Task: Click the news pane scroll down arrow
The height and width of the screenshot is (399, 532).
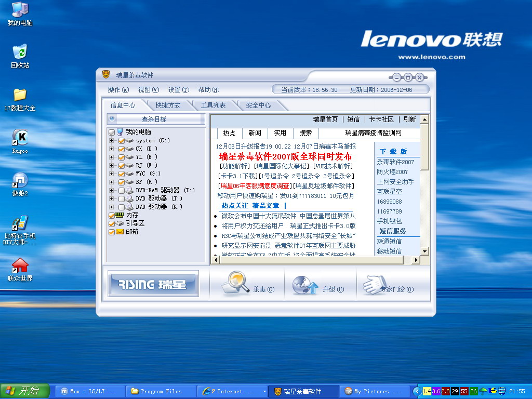Action: [x=424, y=251]
